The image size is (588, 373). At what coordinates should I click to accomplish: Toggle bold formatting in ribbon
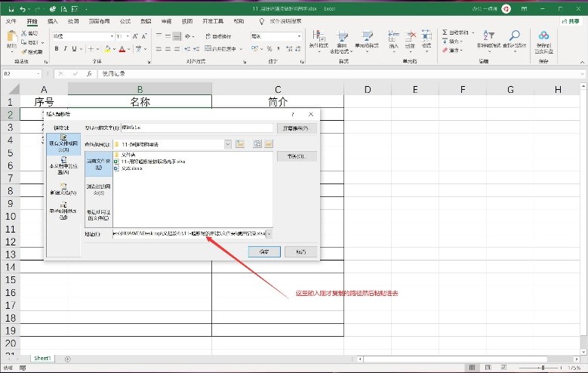pyautogui.click(x=57, y=49)
